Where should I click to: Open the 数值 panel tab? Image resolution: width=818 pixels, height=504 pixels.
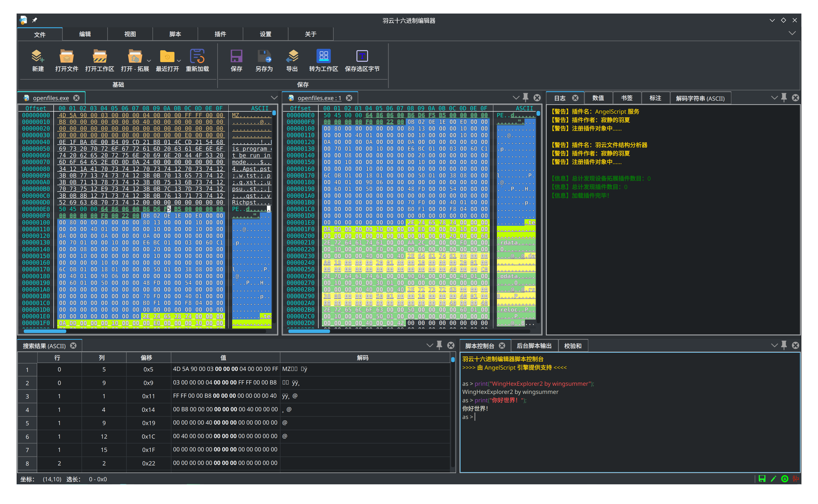click(598, 98)
